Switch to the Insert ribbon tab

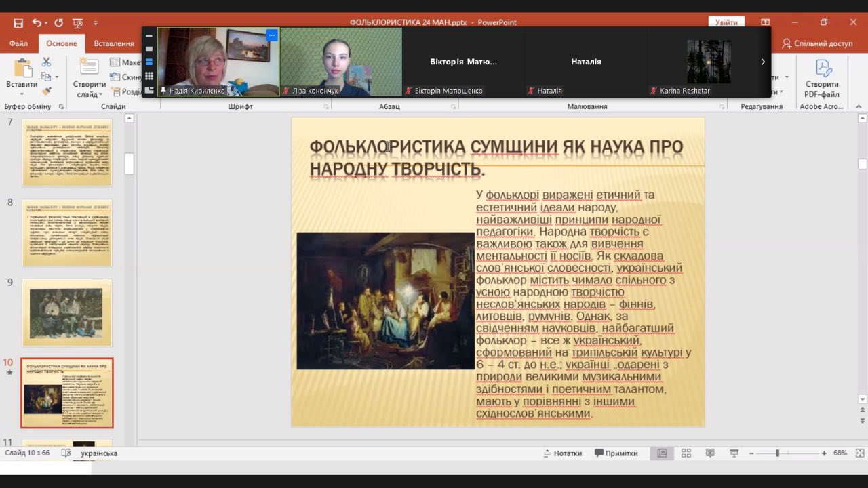(x=113, y=43)
